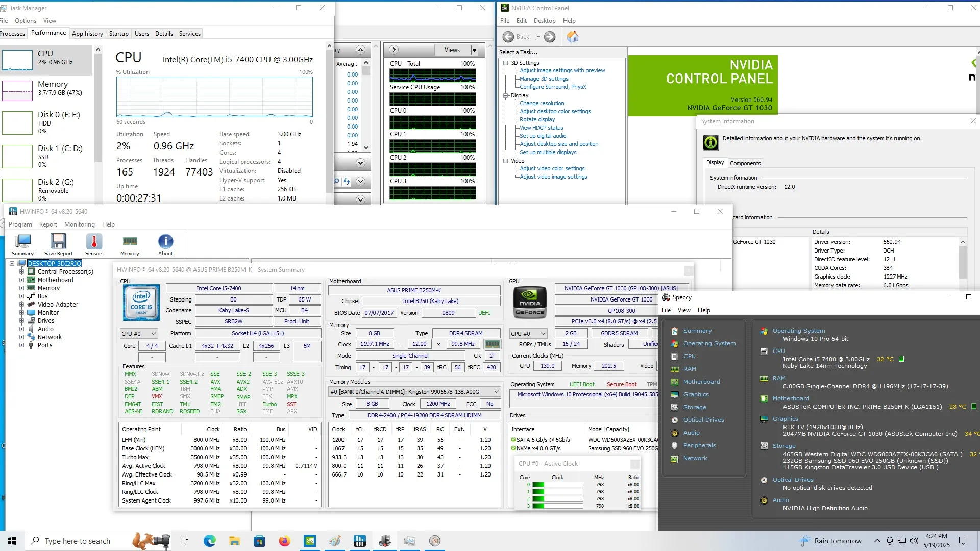Viewport: 980px width, 551px height.
Task: Open Firefox from the taskbar
Action: 284,541
